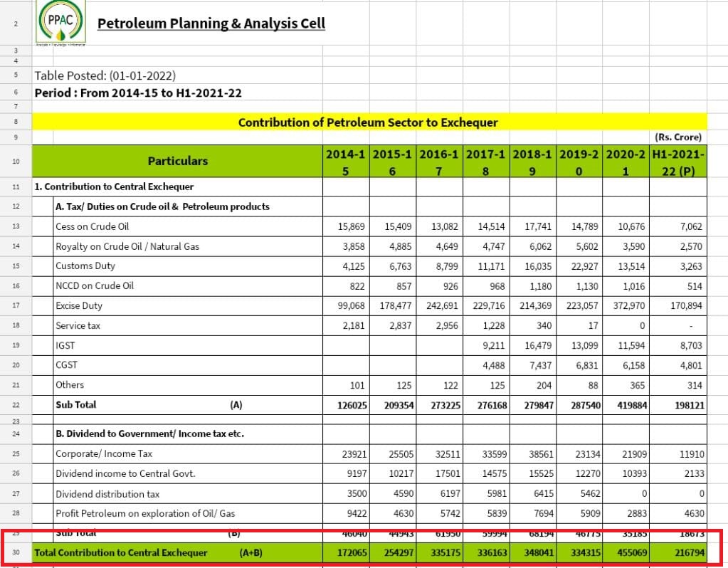Select the '1. Contribution to Central Exchequer' cell

[177, 186]
